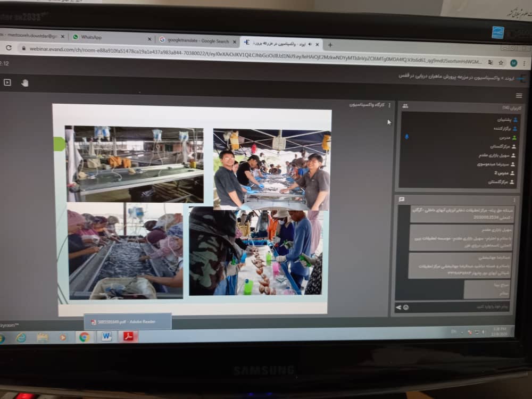Click the raise hand icon
This screenshot has width=532, height=399.
pyautogui.click(x=24, y=83)
